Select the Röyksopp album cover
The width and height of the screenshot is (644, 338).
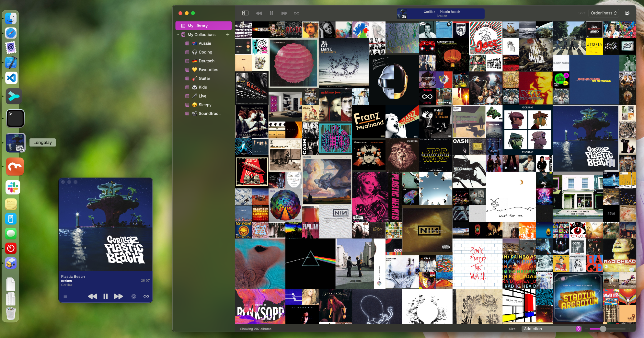coord(260,306)
